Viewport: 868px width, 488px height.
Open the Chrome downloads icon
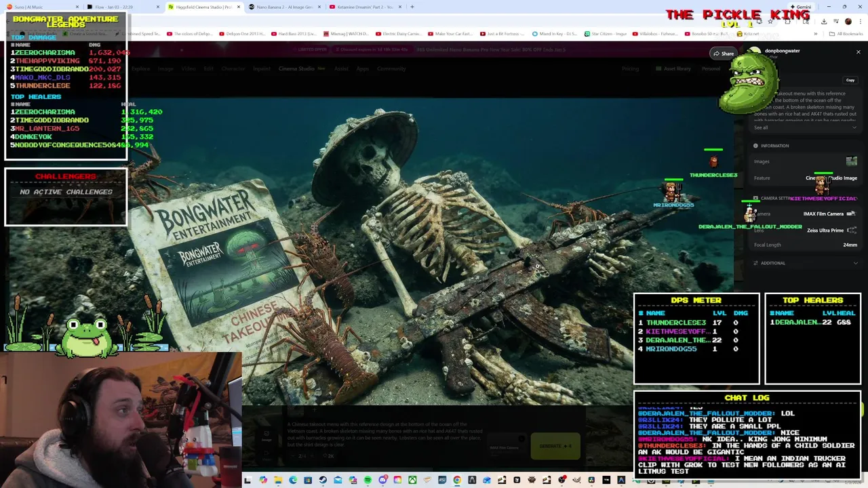pyautogui.click(x=824, y=21)
